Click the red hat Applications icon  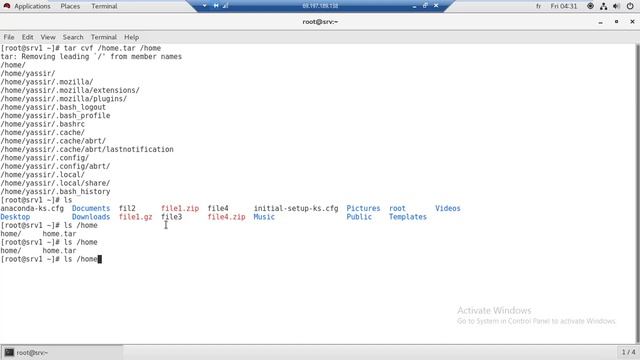[7, 6]
